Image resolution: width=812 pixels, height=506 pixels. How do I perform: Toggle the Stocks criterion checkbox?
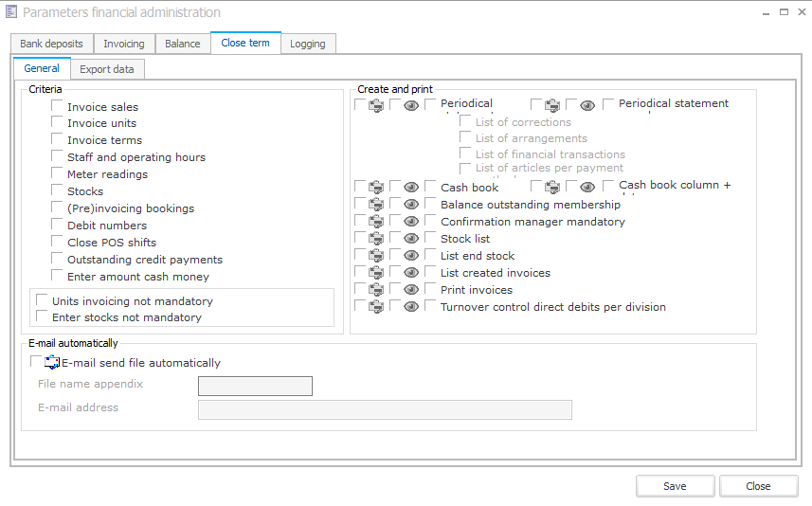point(57,190)
